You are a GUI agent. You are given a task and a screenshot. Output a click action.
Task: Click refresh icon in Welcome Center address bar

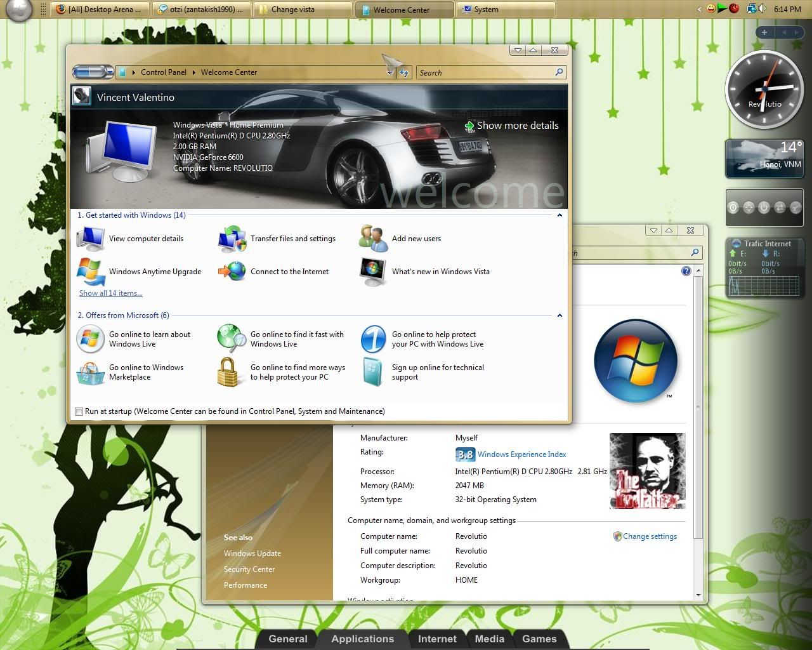pyautogui.click(x=404, y=72)
